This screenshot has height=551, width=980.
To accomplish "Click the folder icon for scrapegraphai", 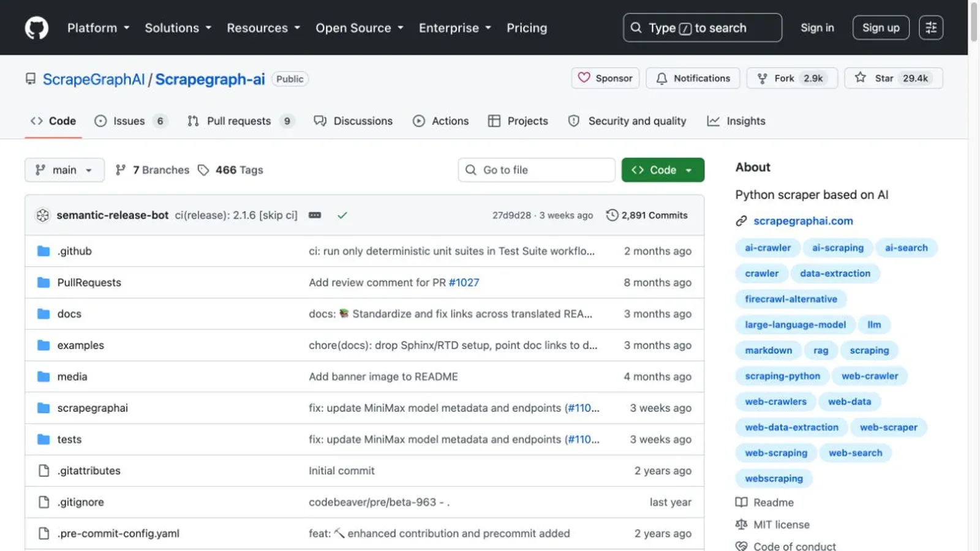I will [x=43, y=408].
